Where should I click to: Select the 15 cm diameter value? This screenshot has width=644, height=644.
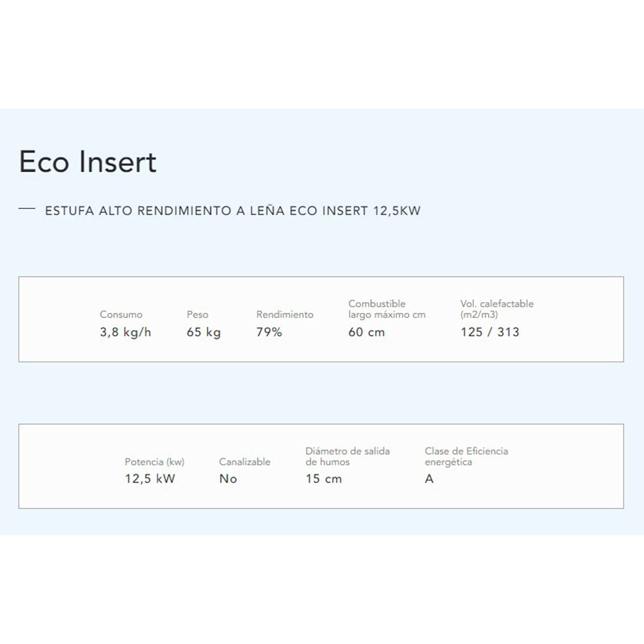pos(324,479)
